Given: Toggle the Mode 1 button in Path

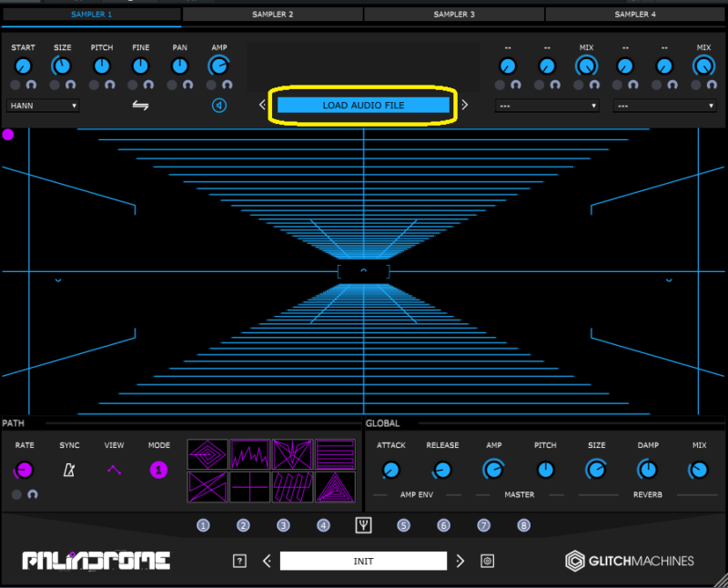Looking at the screenshot, I should click(x=158, y=471).
